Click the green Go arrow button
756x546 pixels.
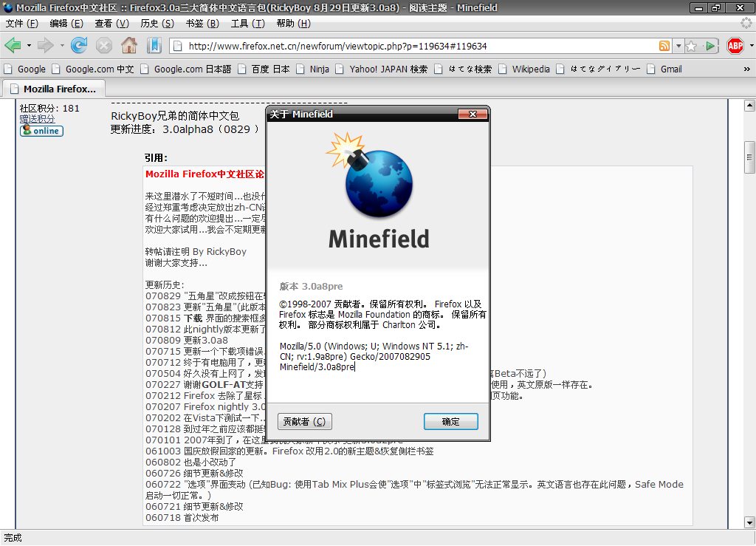click(x=709, y=46)
